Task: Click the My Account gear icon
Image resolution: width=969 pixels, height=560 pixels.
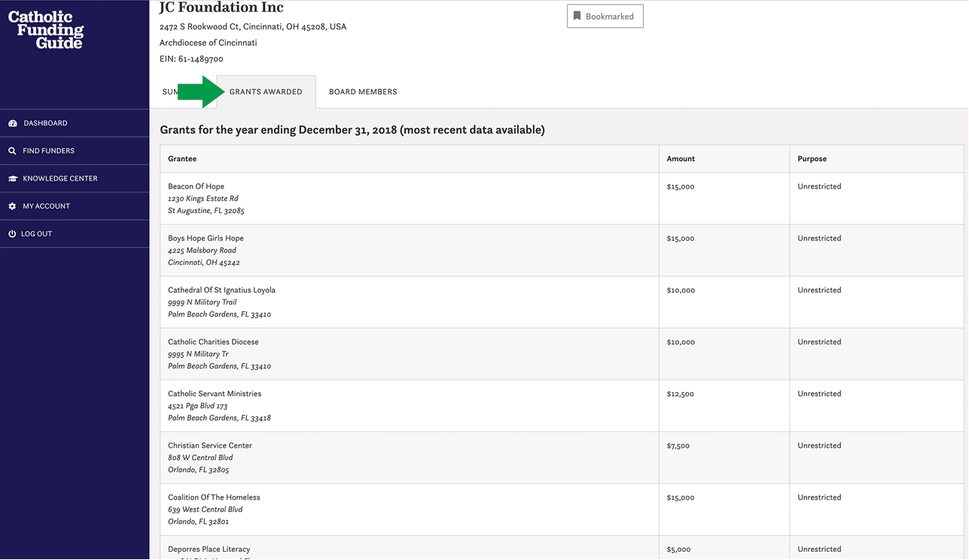Action: coord(12,206)
